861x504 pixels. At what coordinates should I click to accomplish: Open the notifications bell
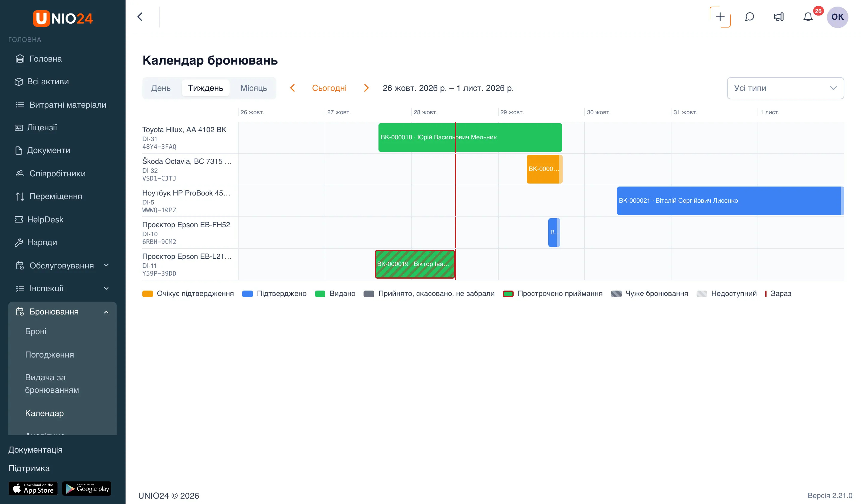coord(808,17)
